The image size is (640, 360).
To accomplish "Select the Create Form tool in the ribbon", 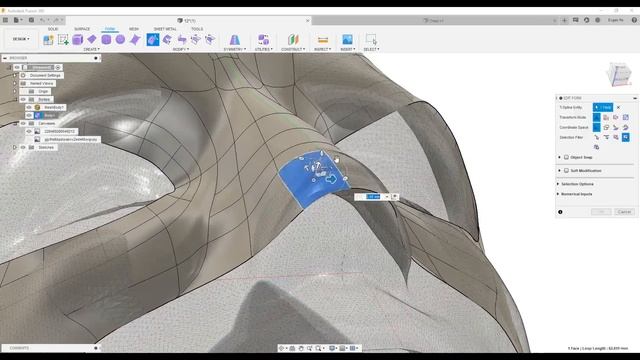I will (48, 40).
